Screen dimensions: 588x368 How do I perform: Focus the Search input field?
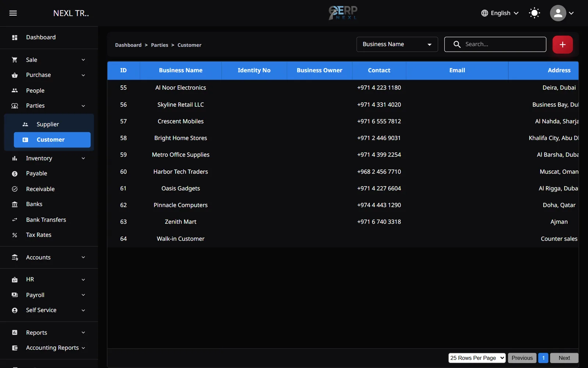point(495,44)
